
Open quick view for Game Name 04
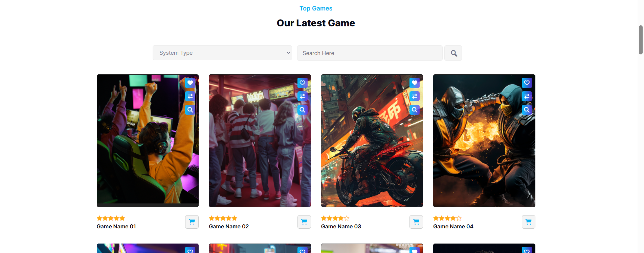tap(527, 110)
